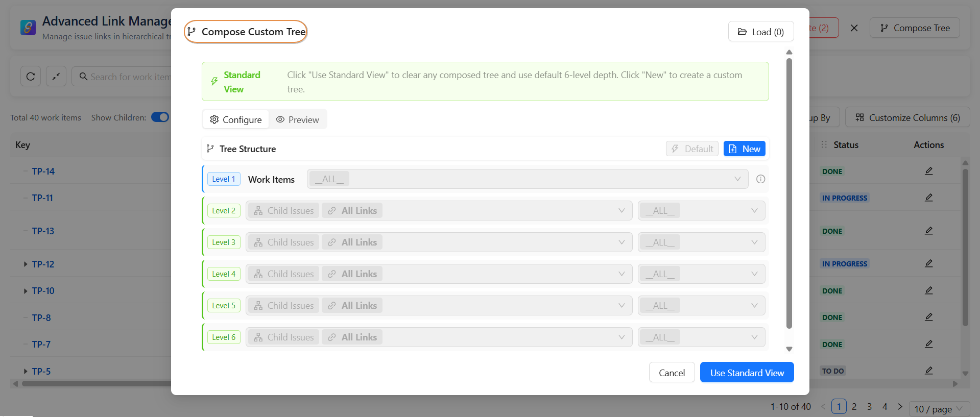This screenshot has width=980, height=417.
Task: Click edit pencil icon for TP-7 row
Action: coord(928,344)
